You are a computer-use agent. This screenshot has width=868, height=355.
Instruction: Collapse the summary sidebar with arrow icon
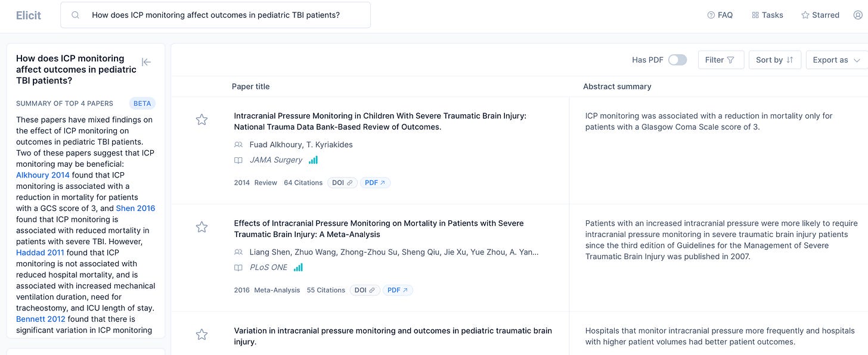click(146, 62)
